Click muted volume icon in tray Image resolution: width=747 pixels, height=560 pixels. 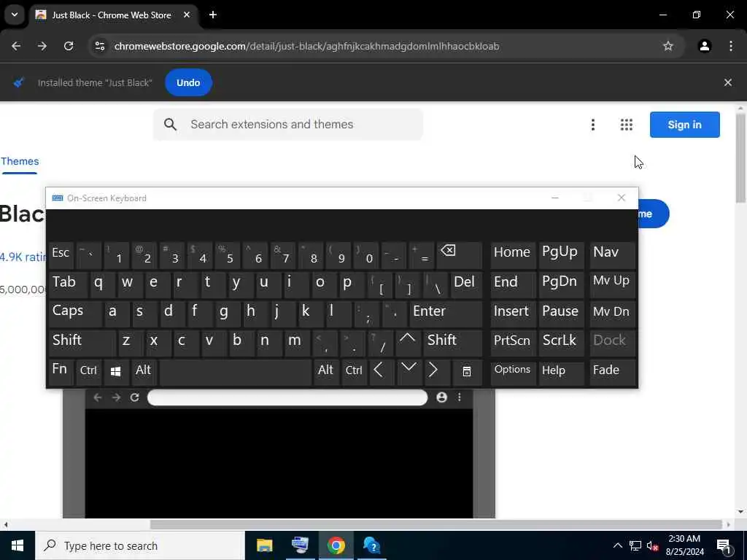tap(653, 545)
